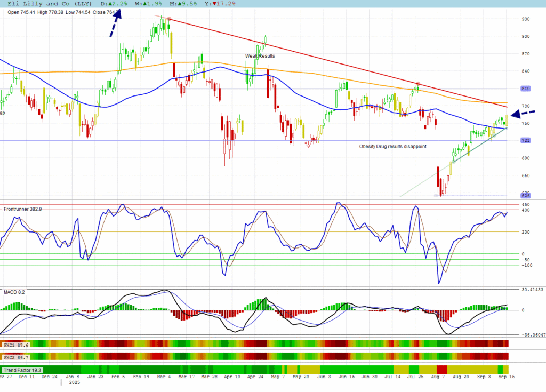Click the 200 Frontrunner axis label
The width and height of the screenshot is (546, 392).
point(525,232)
